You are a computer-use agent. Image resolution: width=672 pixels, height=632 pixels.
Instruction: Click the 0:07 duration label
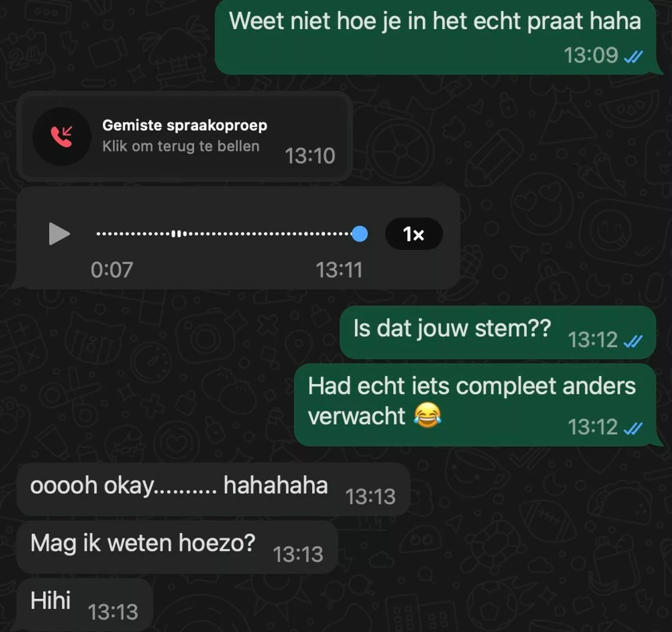(x=112, y=270)
